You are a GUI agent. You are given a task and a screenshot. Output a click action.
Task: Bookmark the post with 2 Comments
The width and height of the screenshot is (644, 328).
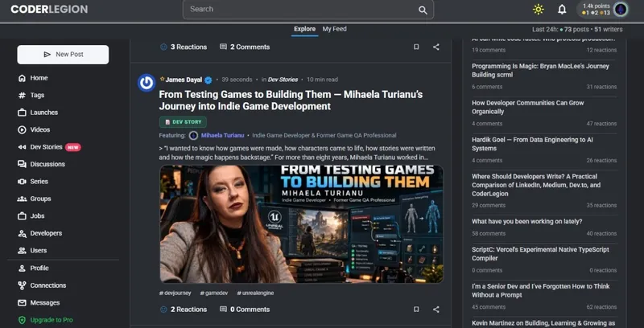(416, 47)
